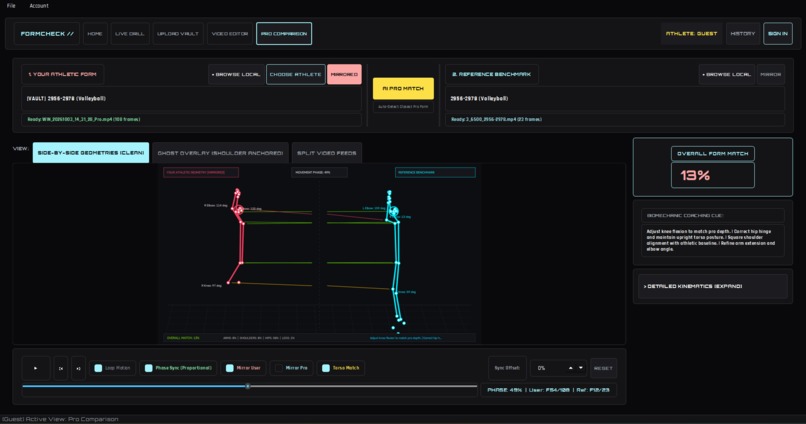Step forward one frame
The height and width of the screenshot is (424, 806).
[x=78, y=368]
